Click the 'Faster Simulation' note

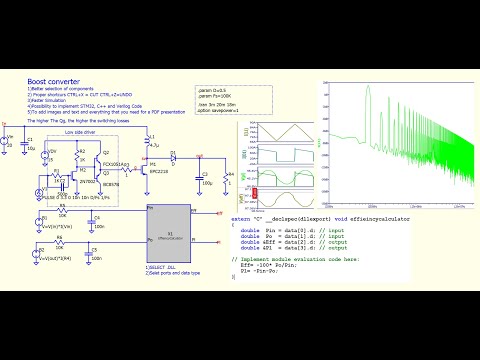pyautogui.click(x=47, y=100)
